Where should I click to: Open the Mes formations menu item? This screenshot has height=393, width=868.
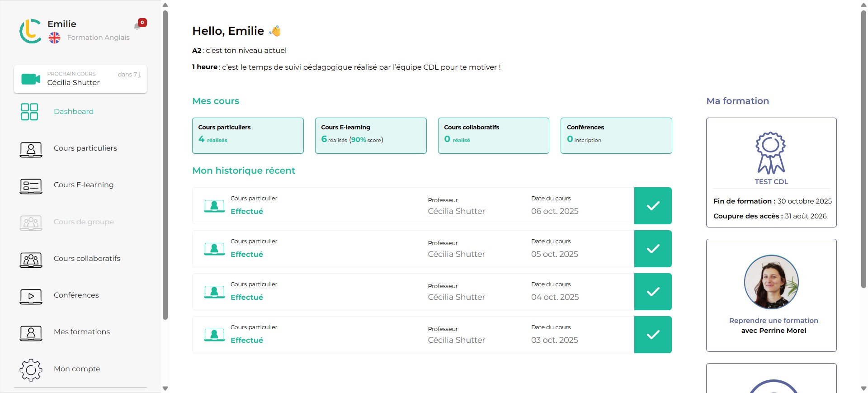point(82,332)
